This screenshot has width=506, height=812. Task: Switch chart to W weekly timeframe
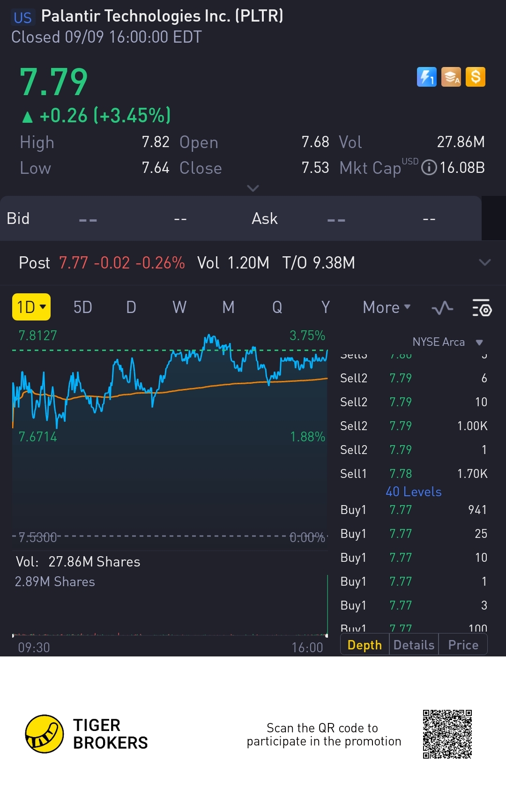tap(179, 307)
